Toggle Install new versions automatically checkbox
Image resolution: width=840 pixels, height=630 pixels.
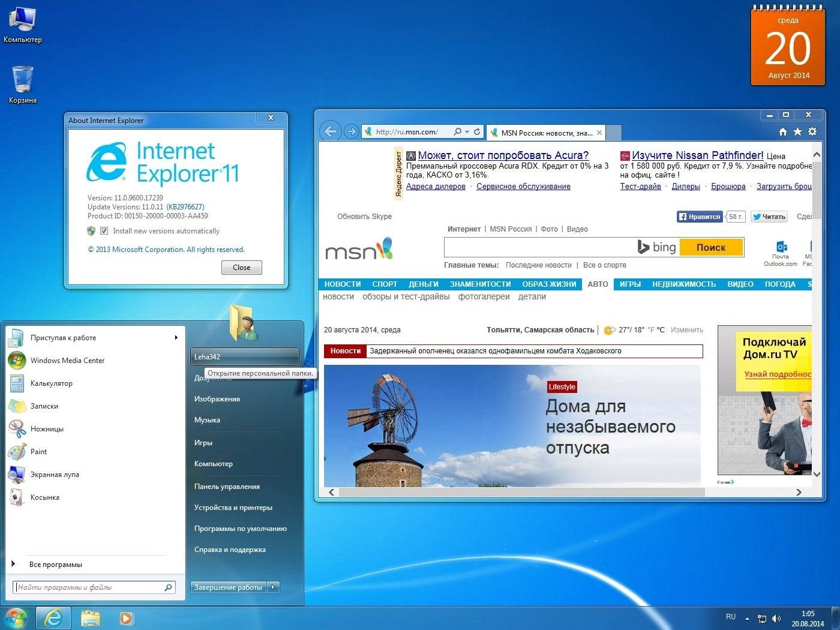tap(104, 231)
